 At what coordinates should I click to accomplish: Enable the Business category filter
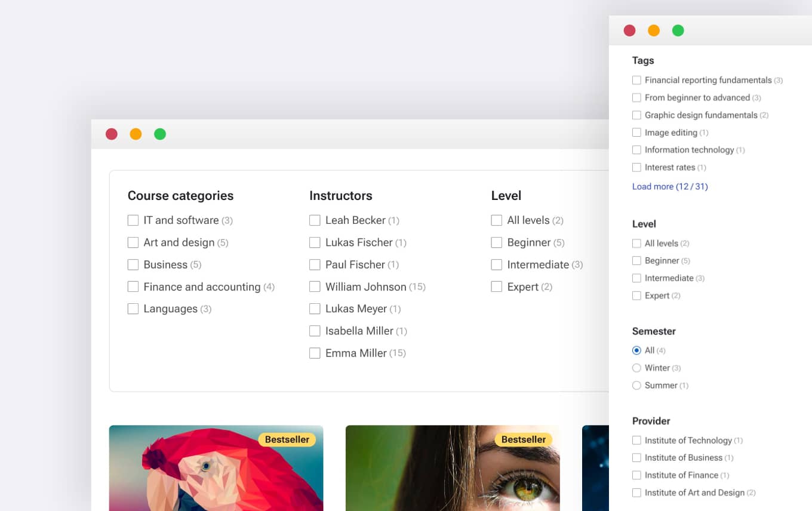[x=133, y=264]
